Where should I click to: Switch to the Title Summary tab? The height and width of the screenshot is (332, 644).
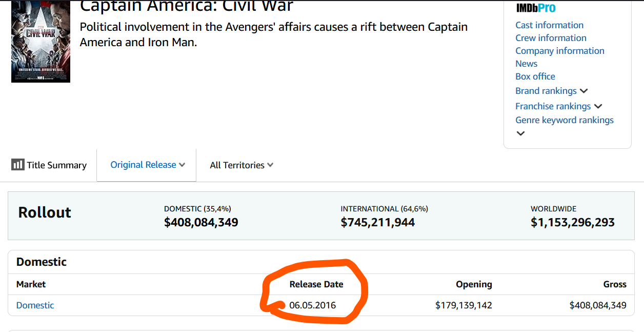pos(49,165)
